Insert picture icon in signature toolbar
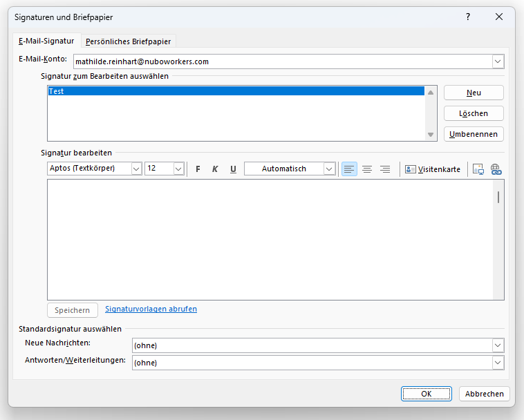This screenshot has height=420, width=524. [478, 169]
